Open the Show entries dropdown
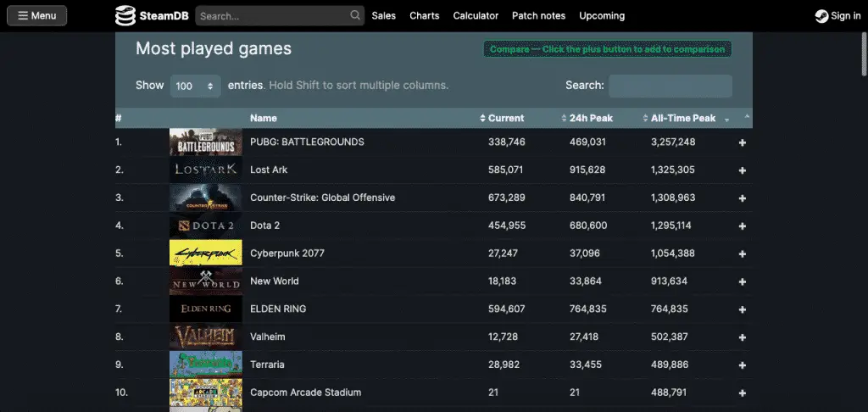This screenshot has width=868, height=412. click(196, 86)
